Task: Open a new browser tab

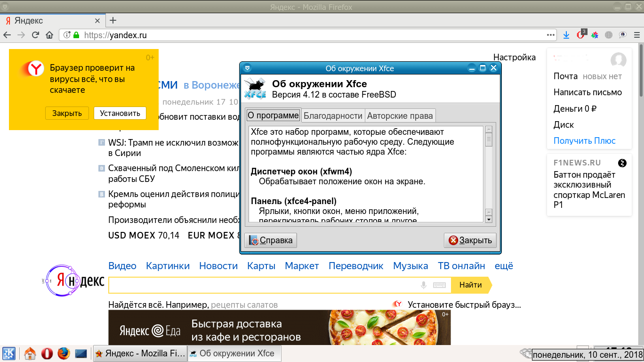Action: pyautogui.click(x=113, y=20)
